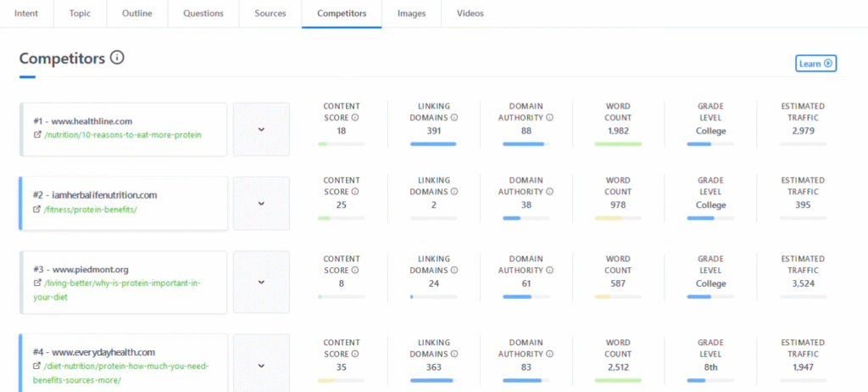Click the #2 - iamherbalifenutrition.com title
The height and width of the screenshot is (392, 868).
tap(95, 195)
